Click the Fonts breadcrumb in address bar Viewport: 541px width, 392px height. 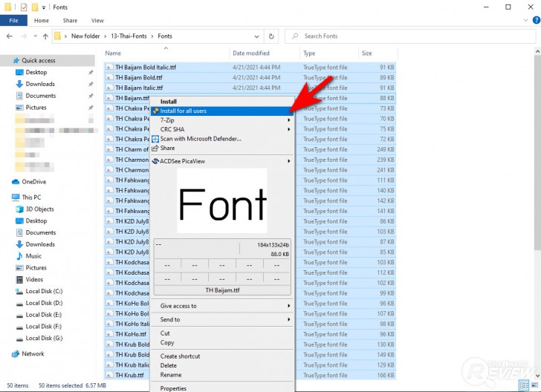[x=165, y=36]
